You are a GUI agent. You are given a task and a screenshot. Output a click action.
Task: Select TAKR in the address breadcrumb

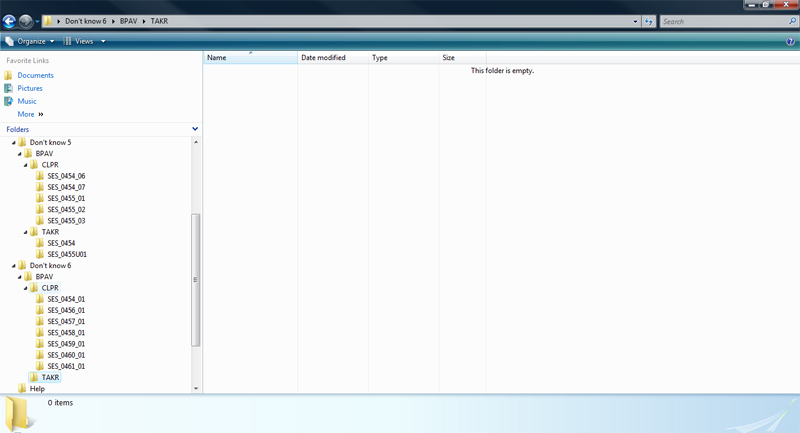(x=159, y=21)
